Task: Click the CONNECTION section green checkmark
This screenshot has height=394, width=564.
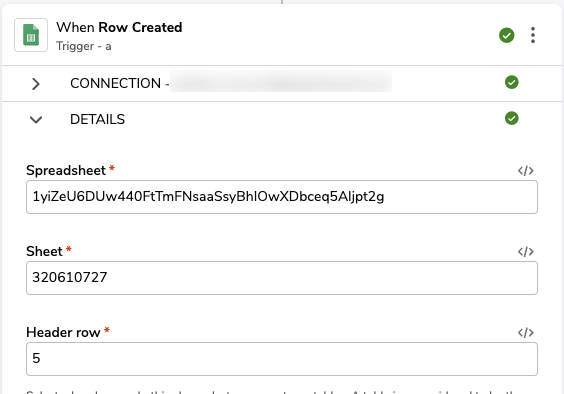Action: (511, 82)
